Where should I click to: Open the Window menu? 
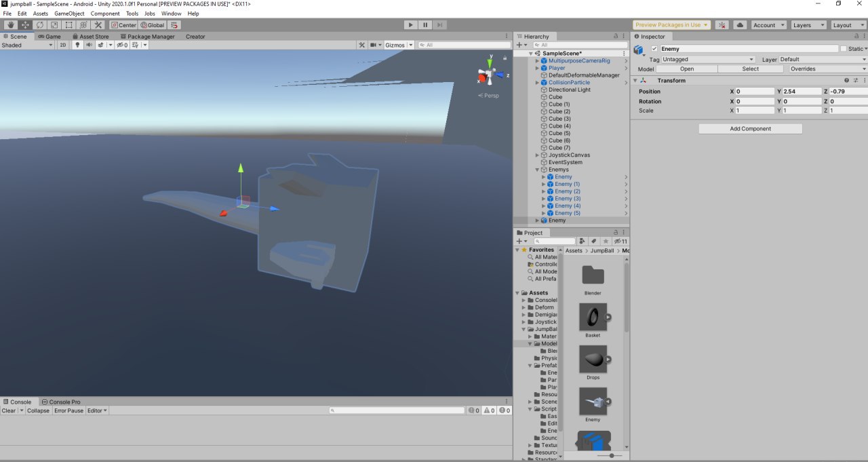171,14
